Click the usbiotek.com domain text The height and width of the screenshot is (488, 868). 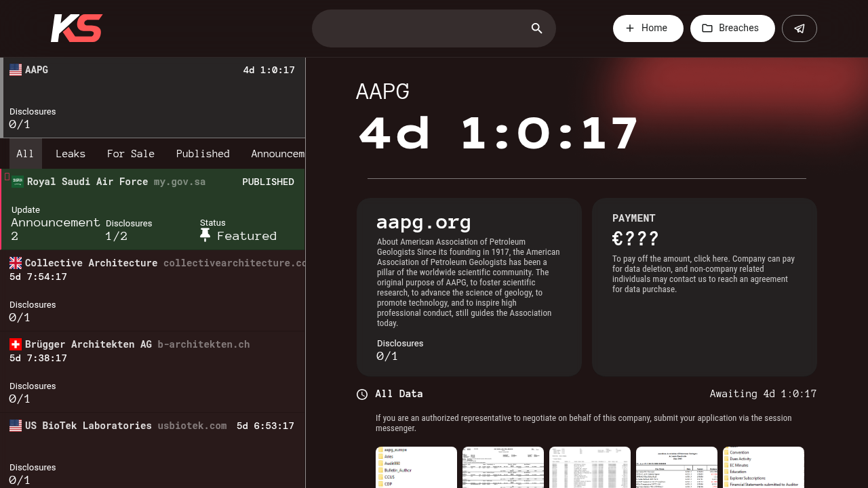click(x=192, y=426)
